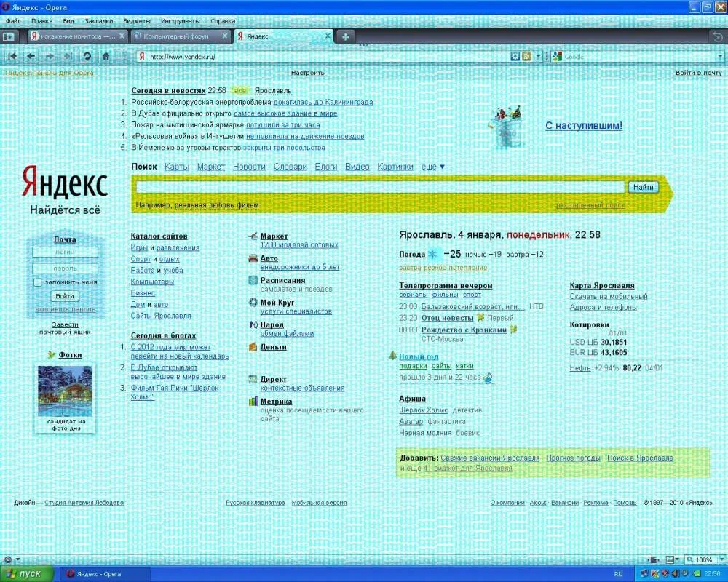
Task: Open the photo of the day thumbnail
Action: 65,391
